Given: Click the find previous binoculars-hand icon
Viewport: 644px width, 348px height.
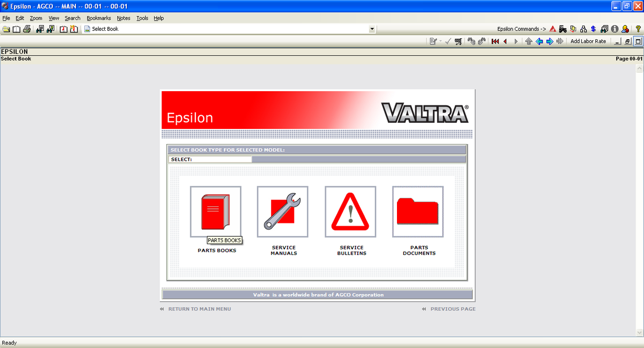Looking at the screenshot, I should click(x=471, y=41).
